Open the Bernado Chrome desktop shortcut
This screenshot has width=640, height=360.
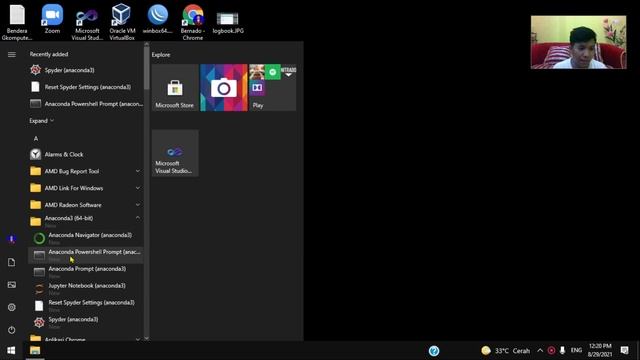coord(193,22)
